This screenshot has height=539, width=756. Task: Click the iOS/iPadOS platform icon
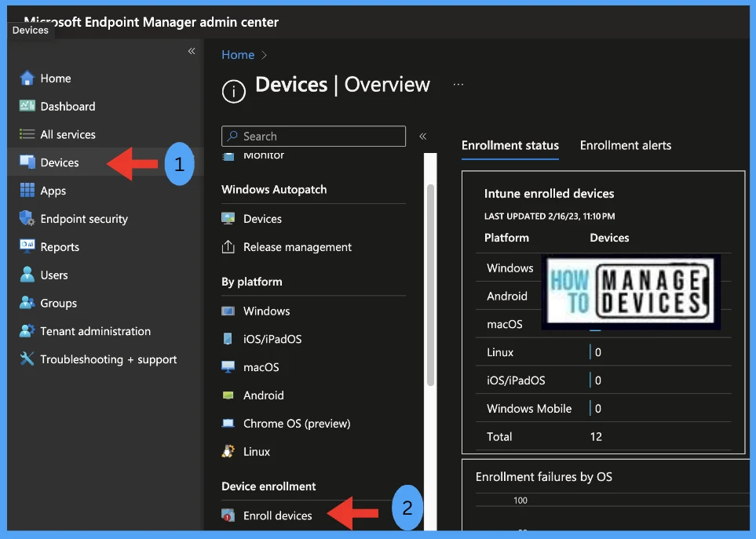pyautogui.click(x=228, y=339)
